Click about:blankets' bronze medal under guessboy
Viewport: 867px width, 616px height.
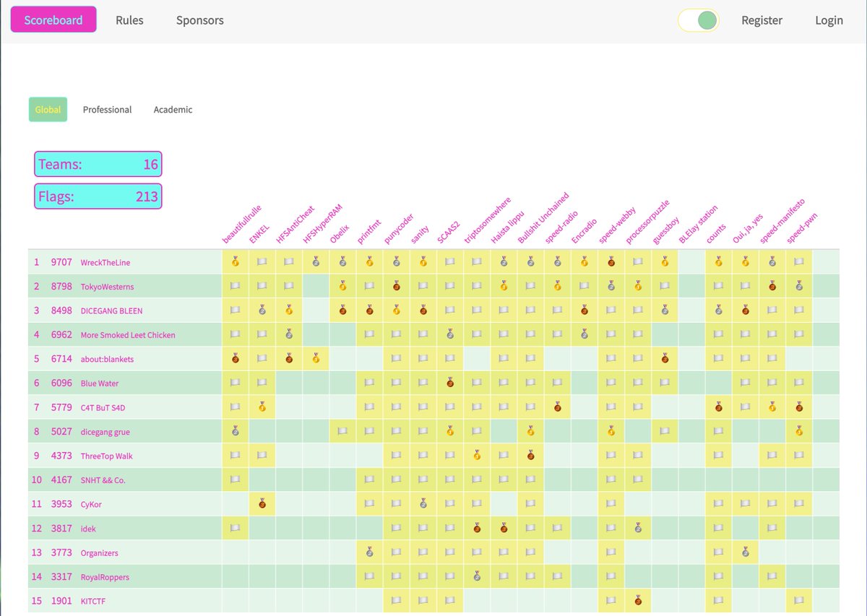665,359
